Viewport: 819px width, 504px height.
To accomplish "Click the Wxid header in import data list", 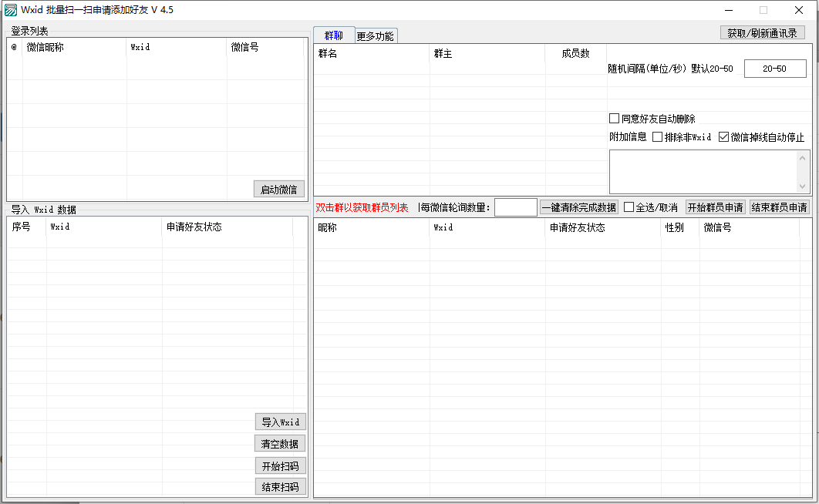I will (x=104, y=227).
